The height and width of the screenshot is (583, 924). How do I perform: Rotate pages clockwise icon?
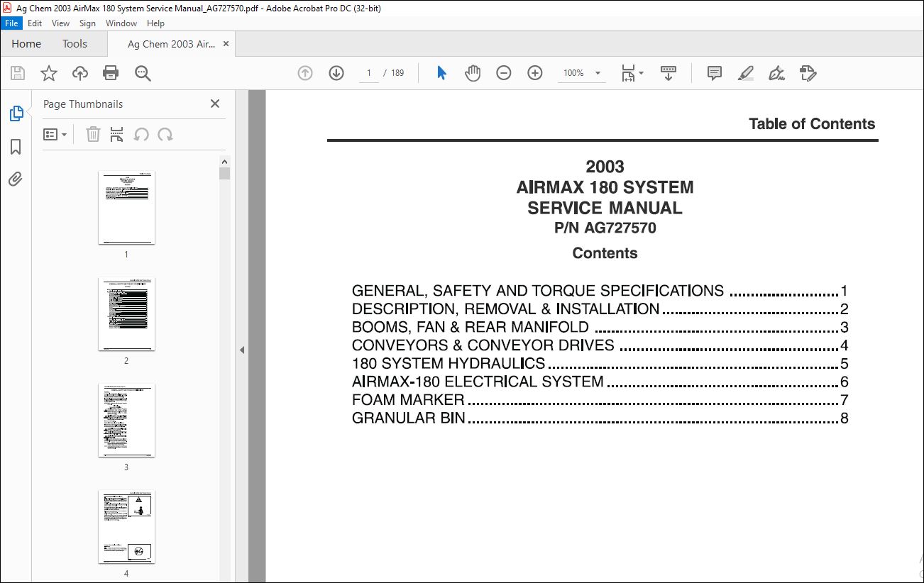[x=165, y=134]
